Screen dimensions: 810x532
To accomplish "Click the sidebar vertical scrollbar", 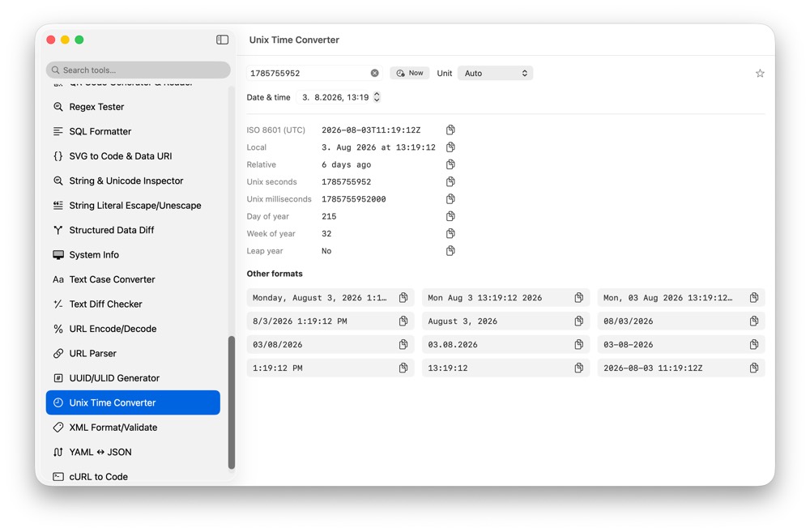I will coord(232,402).
